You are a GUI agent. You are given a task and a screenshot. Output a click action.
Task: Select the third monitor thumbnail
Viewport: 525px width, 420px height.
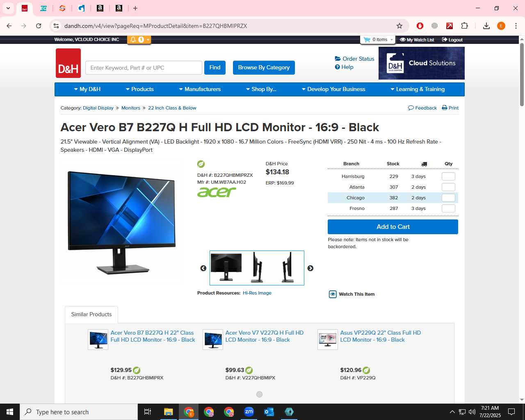(288, 267)
